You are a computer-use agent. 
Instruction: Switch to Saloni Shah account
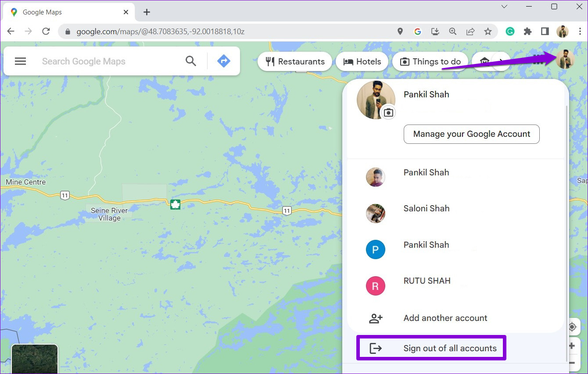coord(455,214)
